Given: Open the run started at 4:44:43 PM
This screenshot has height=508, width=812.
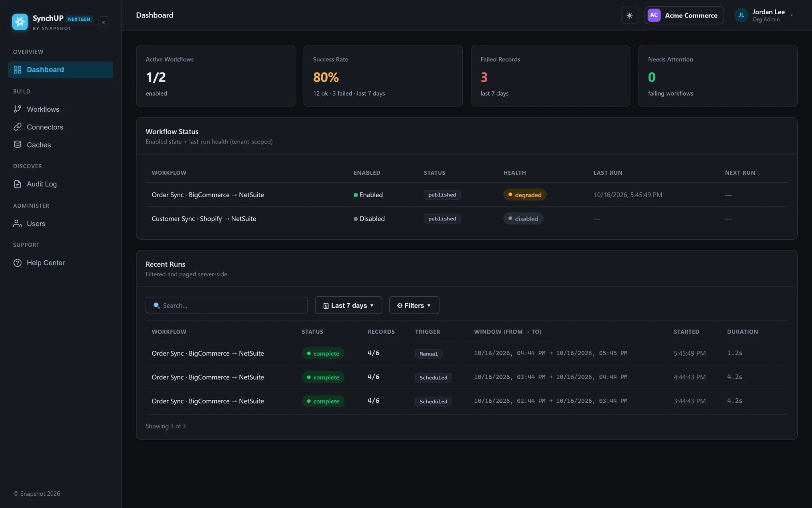Looking at the screenshot, I should (x=467, y=377).
